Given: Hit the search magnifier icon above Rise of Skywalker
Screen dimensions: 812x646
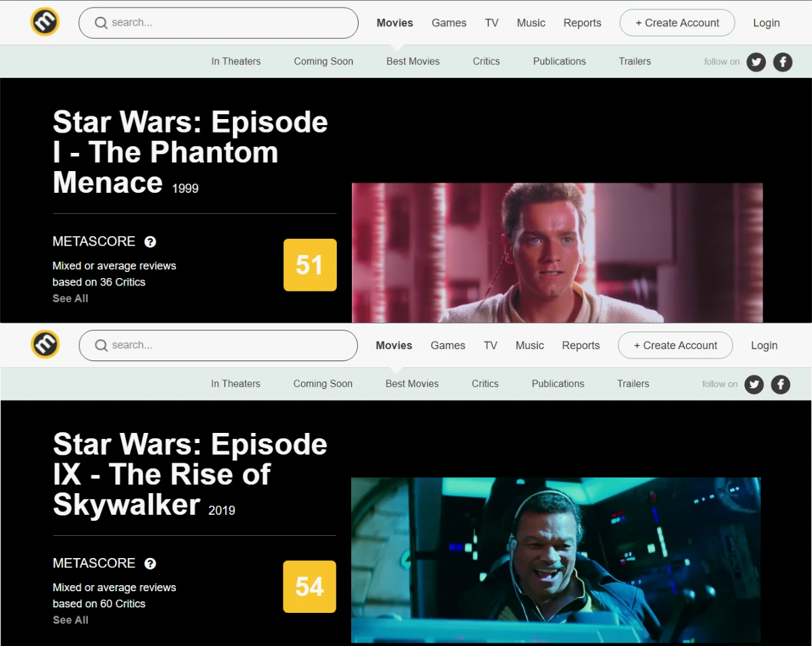Looking at the screenshot, I should coord(101,346).
